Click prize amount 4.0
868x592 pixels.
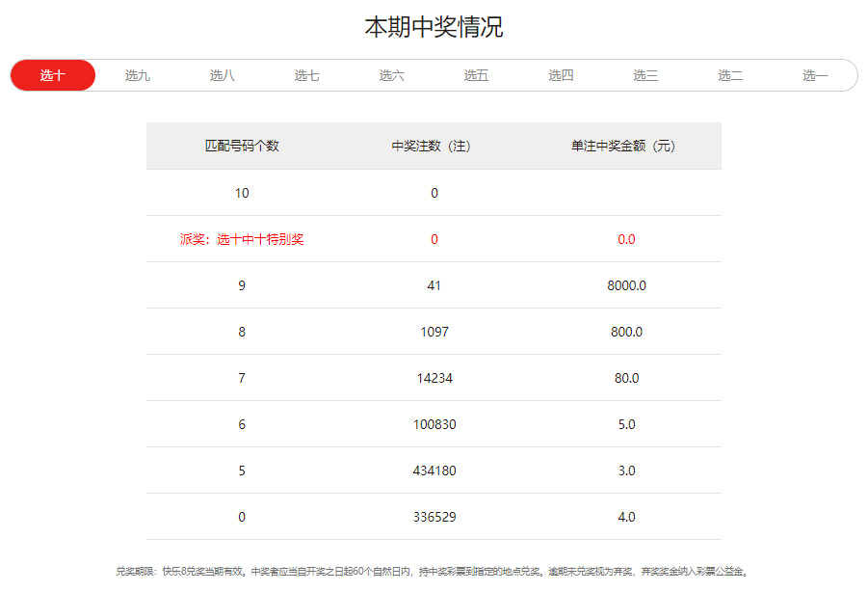626,517
